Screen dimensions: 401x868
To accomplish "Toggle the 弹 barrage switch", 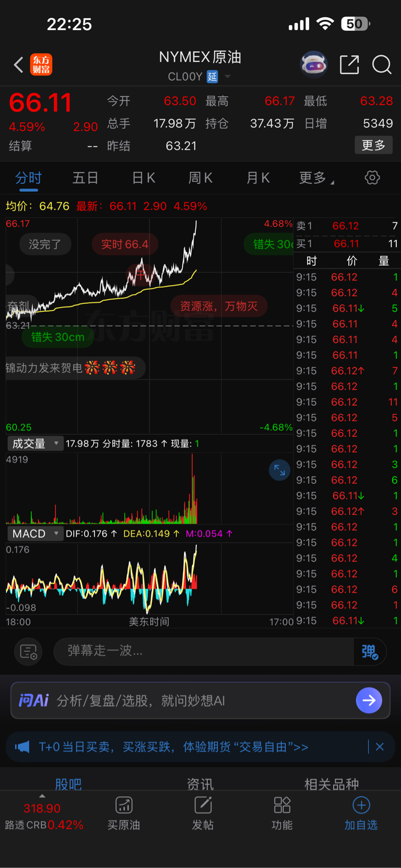I will click(370, 651).
